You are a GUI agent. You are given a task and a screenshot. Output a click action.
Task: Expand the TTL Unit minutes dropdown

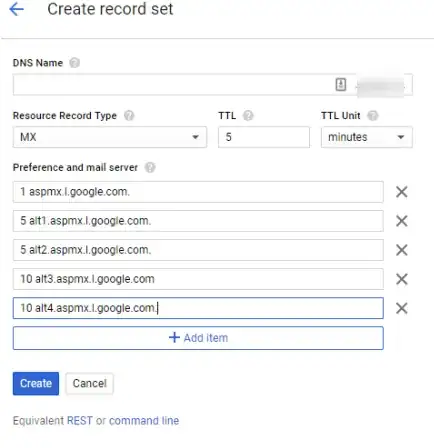(367, 137)
